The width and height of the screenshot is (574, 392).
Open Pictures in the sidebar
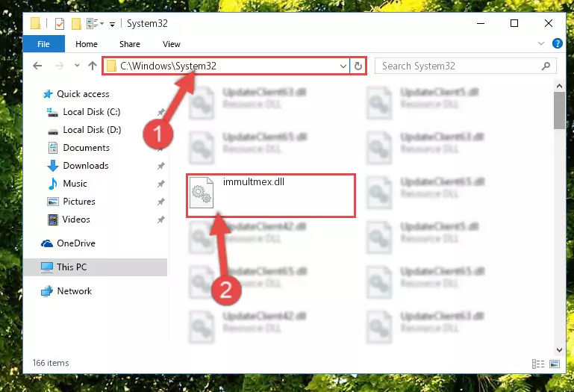78,202
